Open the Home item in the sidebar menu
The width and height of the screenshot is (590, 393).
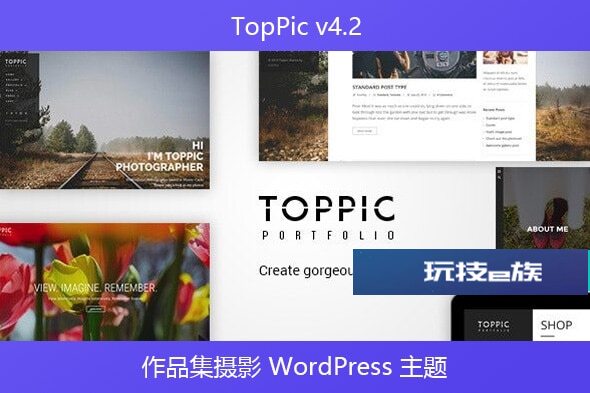[x=10, y=75]
